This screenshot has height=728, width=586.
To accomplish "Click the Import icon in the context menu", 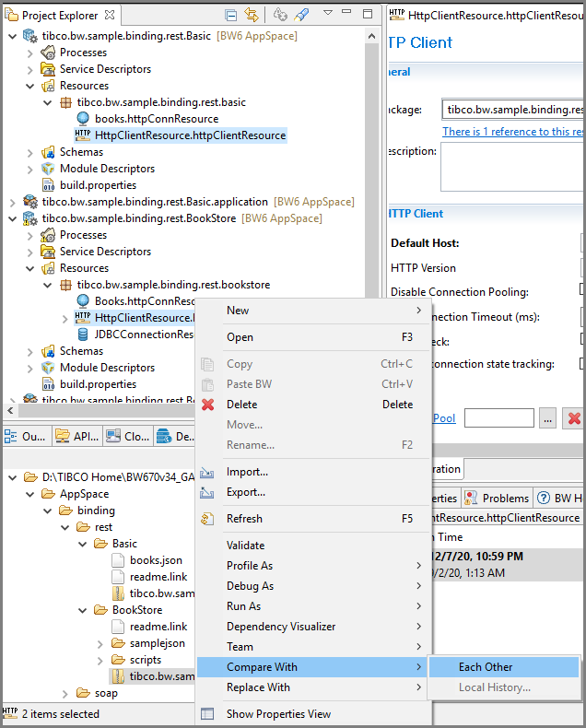I will (x=207, y=472).
